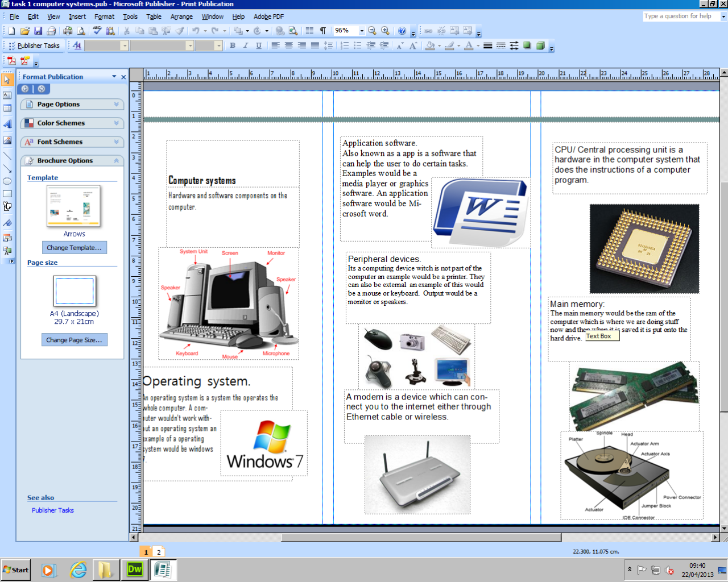Open the Arrange menu

[181, 16]
